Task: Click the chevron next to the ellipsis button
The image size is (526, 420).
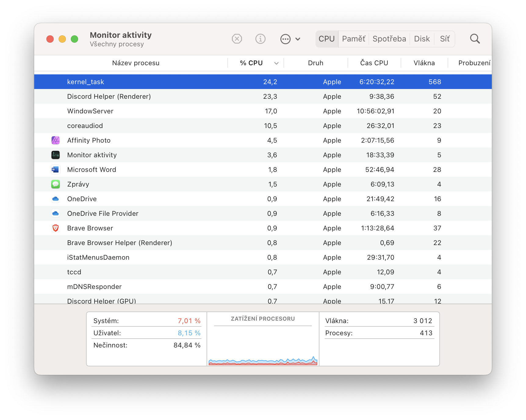Action: 298,39
